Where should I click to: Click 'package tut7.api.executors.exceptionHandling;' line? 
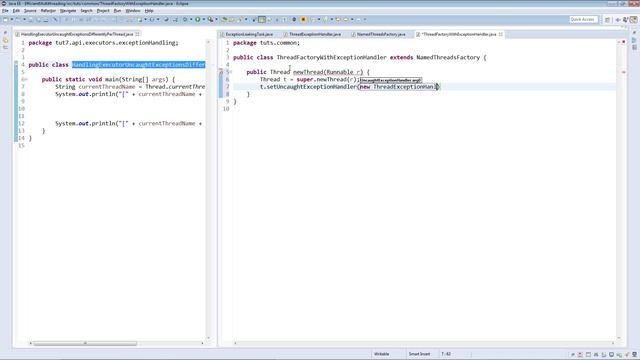click(x=103, y=43)
